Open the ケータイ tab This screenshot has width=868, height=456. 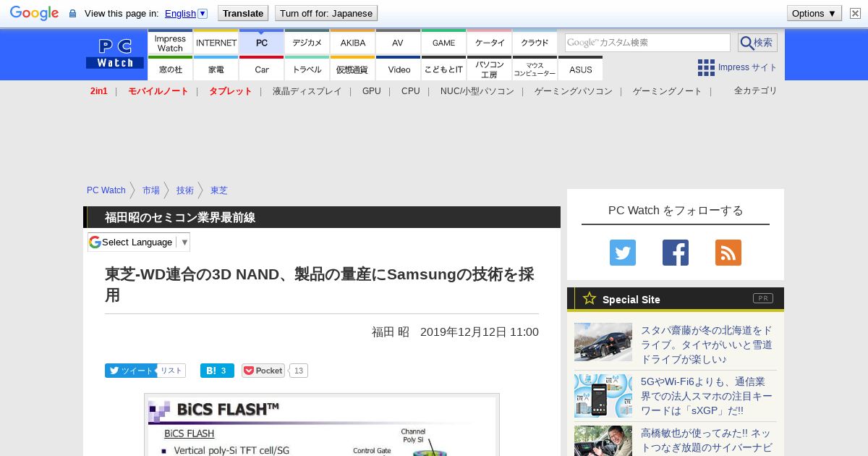pyautogui.click(x=490, y=43)
